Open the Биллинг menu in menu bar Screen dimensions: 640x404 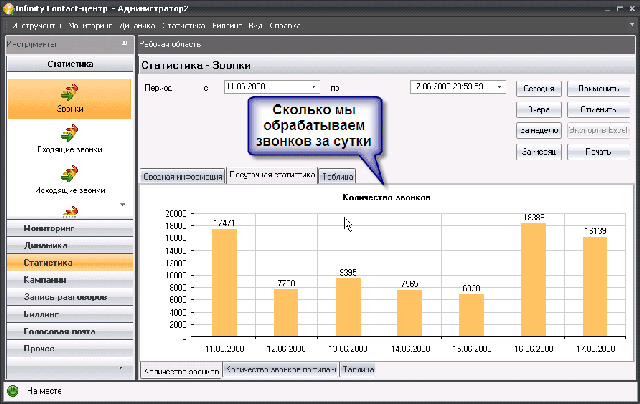point(227,26)
